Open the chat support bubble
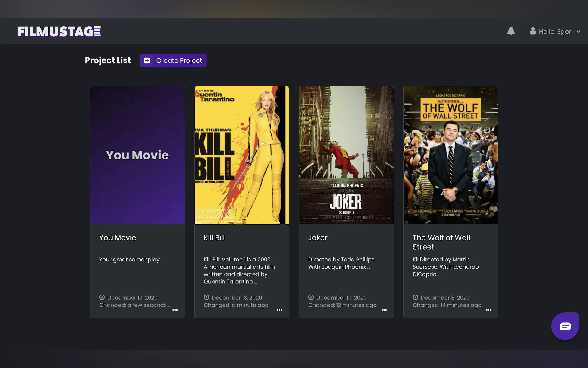 [x=565, y=326]
